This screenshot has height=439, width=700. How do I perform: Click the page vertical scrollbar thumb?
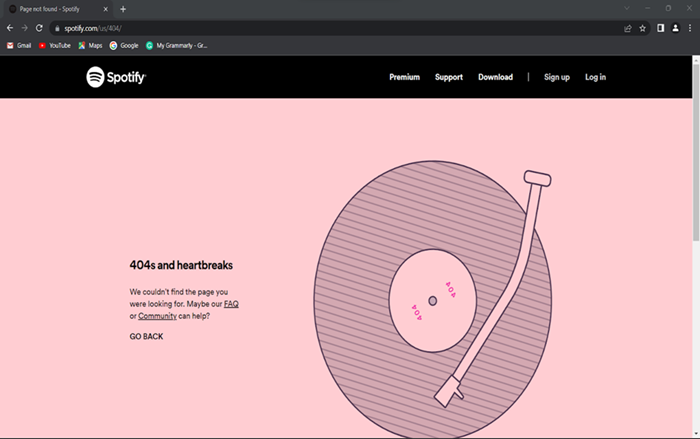[696, 152]
